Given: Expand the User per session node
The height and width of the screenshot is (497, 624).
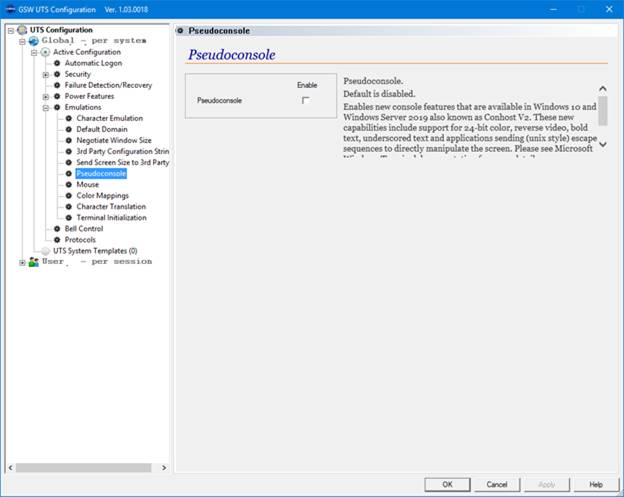Looking at the screenshot, I should coord(21,261).
